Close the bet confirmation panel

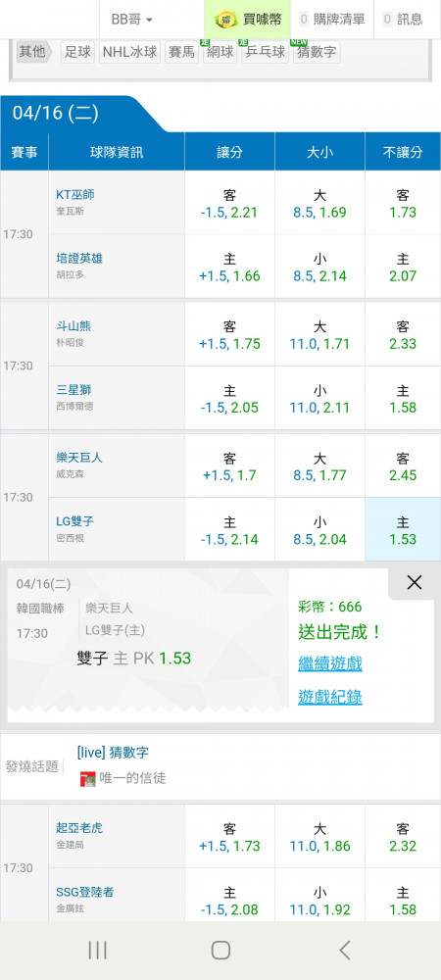(x=415, y=582)
